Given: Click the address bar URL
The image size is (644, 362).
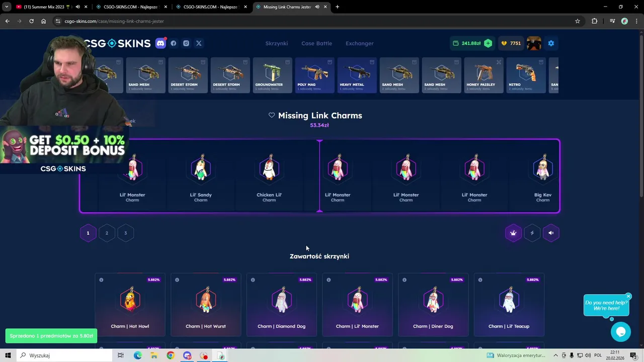Looking at the screenshot, I should (x=114, y=21).
